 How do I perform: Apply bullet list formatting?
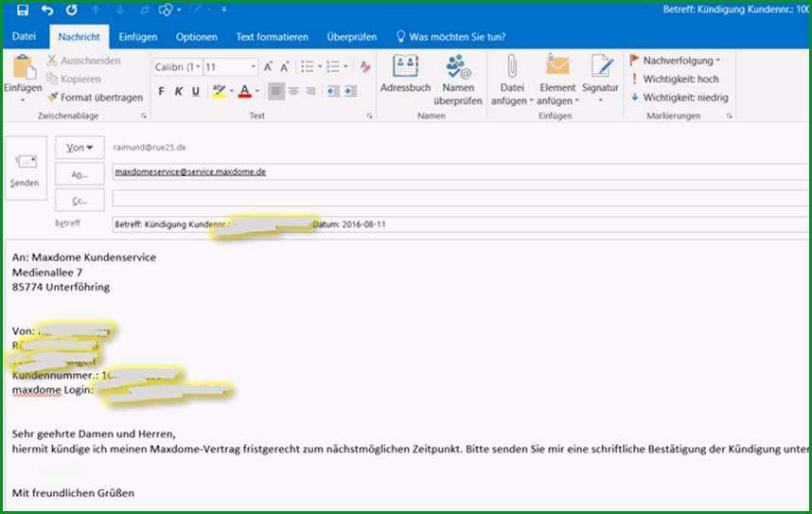[307, 67]
